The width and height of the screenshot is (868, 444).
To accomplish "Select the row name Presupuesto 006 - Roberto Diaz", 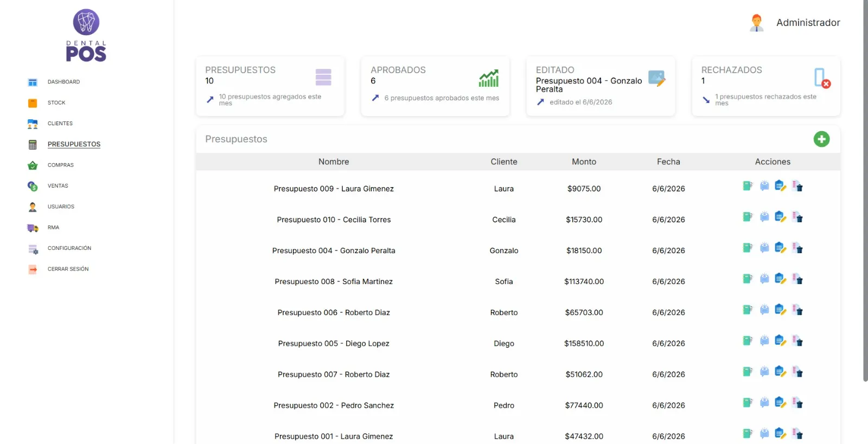I will (334, 312).
